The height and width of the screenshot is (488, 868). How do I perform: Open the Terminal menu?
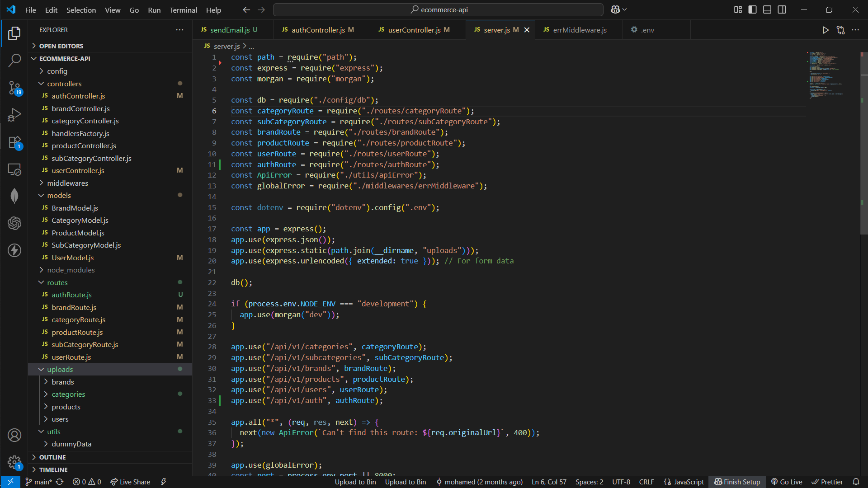coord(183,10)
